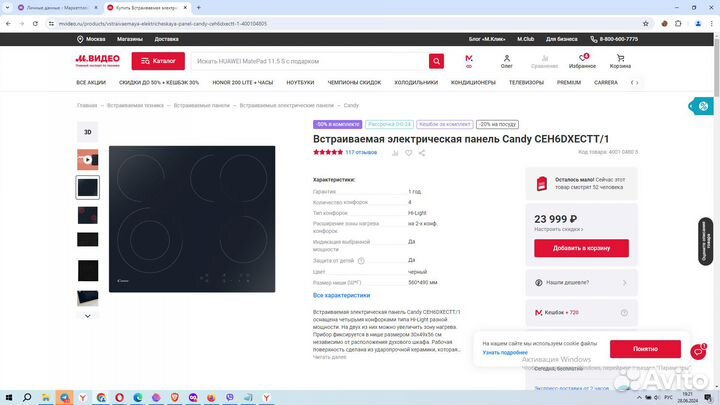Screen dimensions: 720x405
Task: Open Настроить скидки link
Action: pos(558,229)
